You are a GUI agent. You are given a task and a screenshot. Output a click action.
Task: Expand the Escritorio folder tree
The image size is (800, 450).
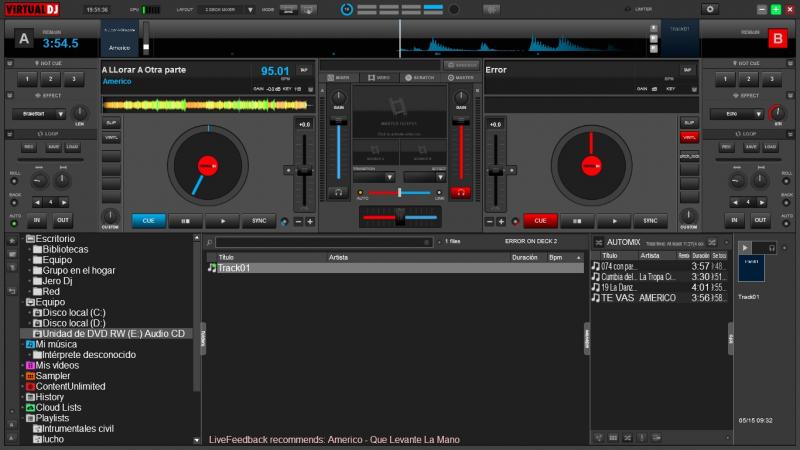click(x=23, y=239)
